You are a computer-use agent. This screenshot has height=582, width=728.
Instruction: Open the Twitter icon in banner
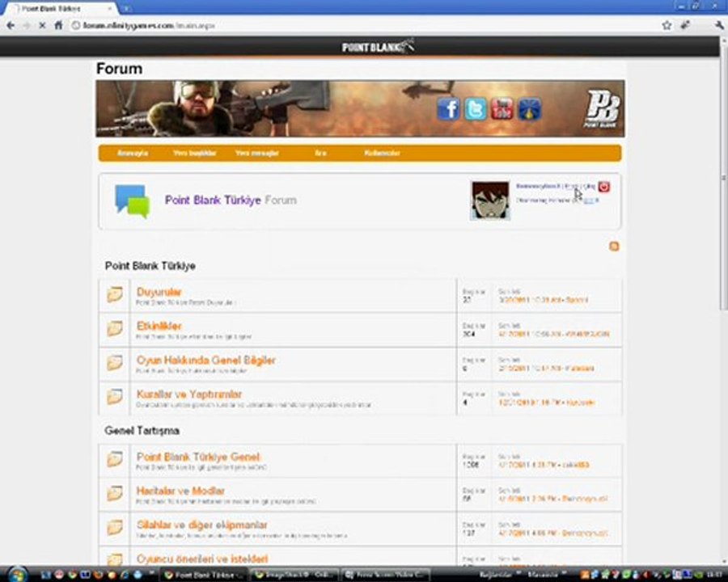(476, 109)
